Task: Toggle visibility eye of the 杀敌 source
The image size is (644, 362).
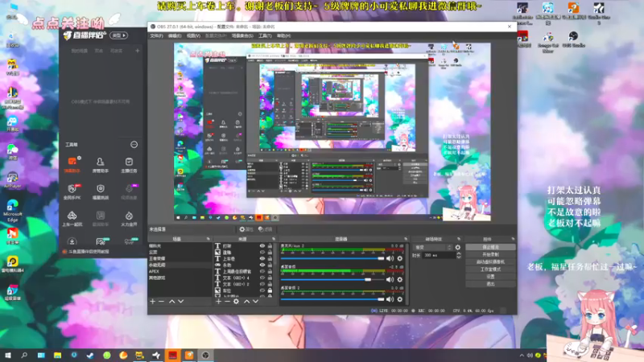Action: (262, 265)
